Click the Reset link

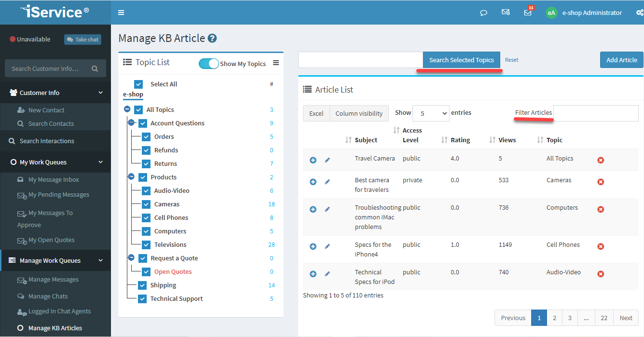pos(511,60)
